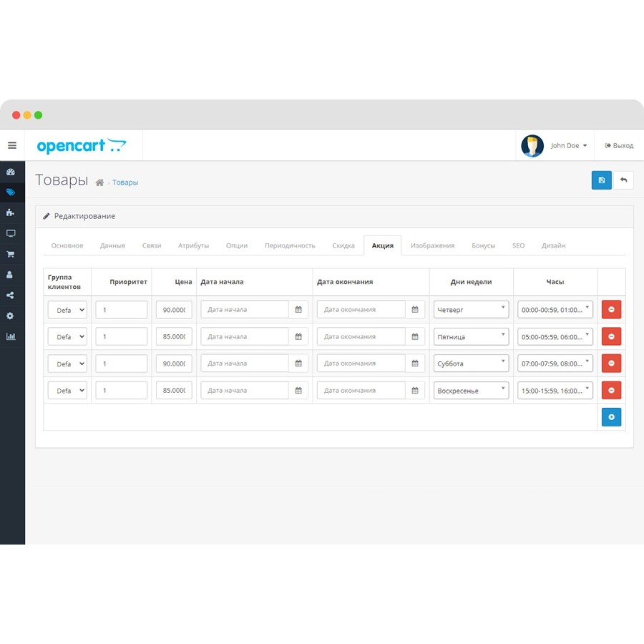The height and width of the screenshot is (644, 644).
Task: Click price field in Пятница row
Action: pos(174,336)
